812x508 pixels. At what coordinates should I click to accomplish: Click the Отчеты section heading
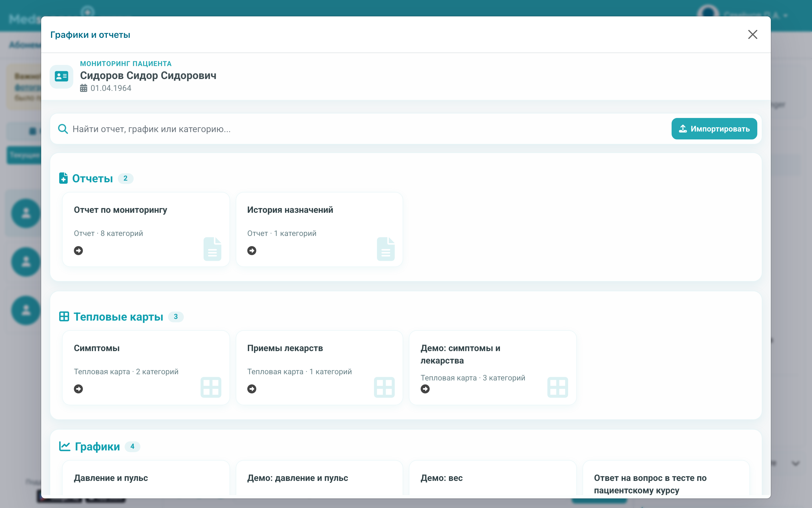pos(92,178)
